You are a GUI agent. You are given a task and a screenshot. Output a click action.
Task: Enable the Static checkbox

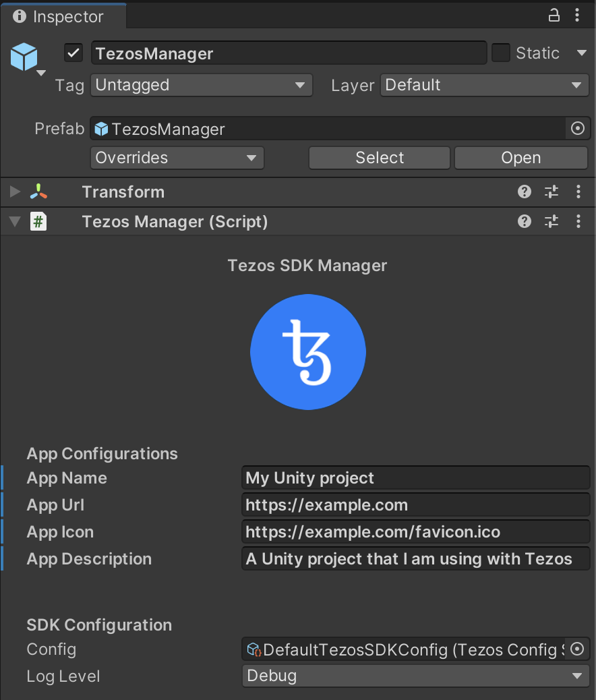[500, 53]
